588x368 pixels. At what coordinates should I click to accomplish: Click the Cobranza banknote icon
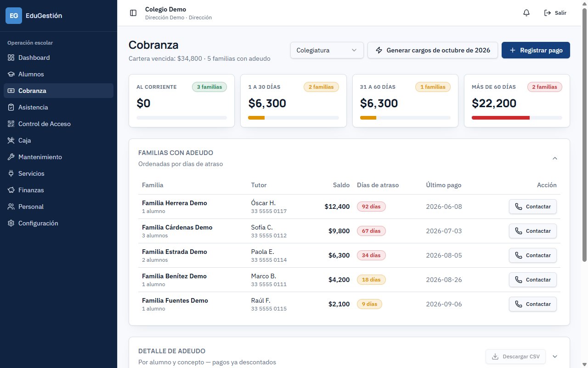(11, 91)
